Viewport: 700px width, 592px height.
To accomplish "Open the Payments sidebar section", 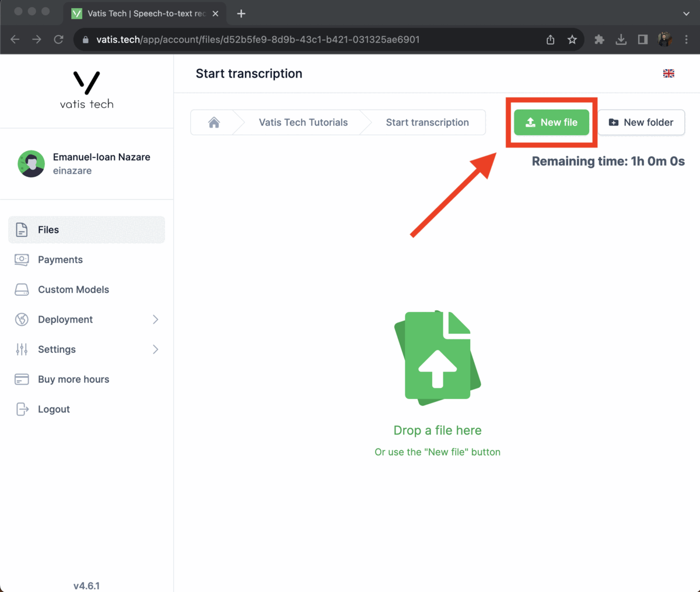I will coord(86,260).
